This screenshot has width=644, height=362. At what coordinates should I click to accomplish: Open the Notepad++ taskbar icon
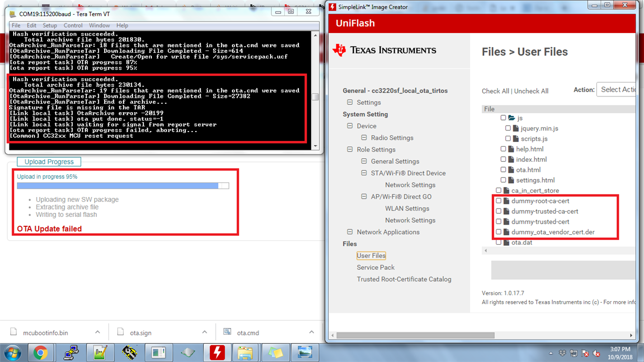[x=100, y=353]
